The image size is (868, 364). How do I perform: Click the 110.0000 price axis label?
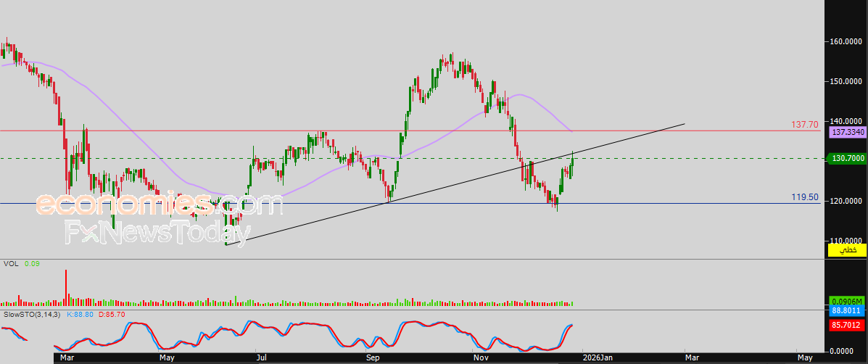[846, 241]
